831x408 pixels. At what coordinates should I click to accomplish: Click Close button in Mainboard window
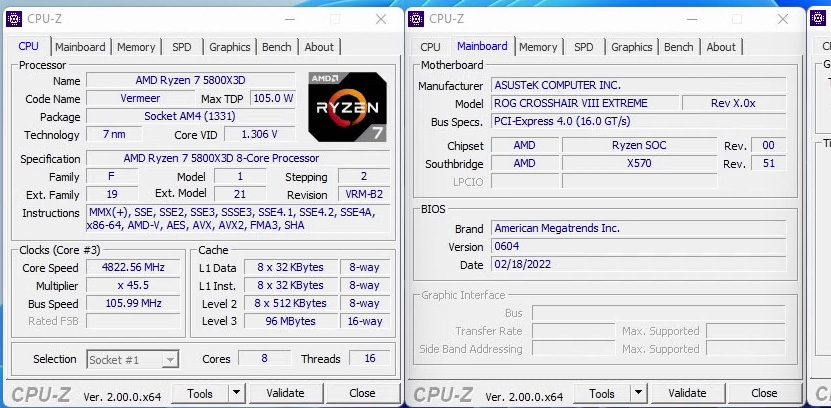(764, 393)
